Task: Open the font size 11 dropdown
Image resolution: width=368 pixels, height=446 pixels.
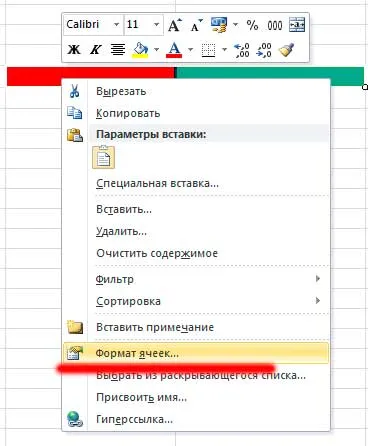Action: pyautogui.click(x=156, y=25)
